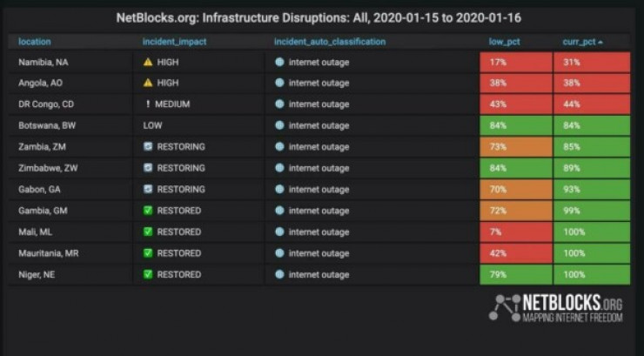Click the internet outage dot for Mali
The height and width of the screenshot is (356, 644).
point(279,232)
